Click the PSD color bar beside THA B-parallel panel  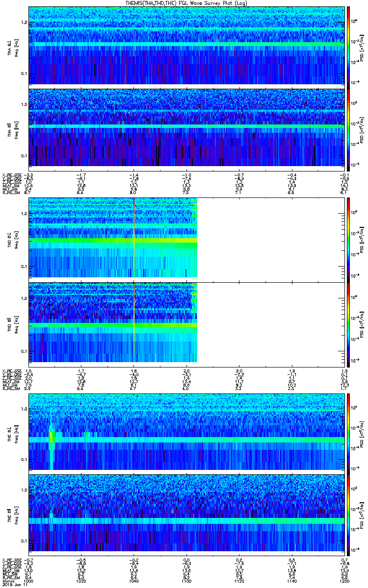(349, 127)
